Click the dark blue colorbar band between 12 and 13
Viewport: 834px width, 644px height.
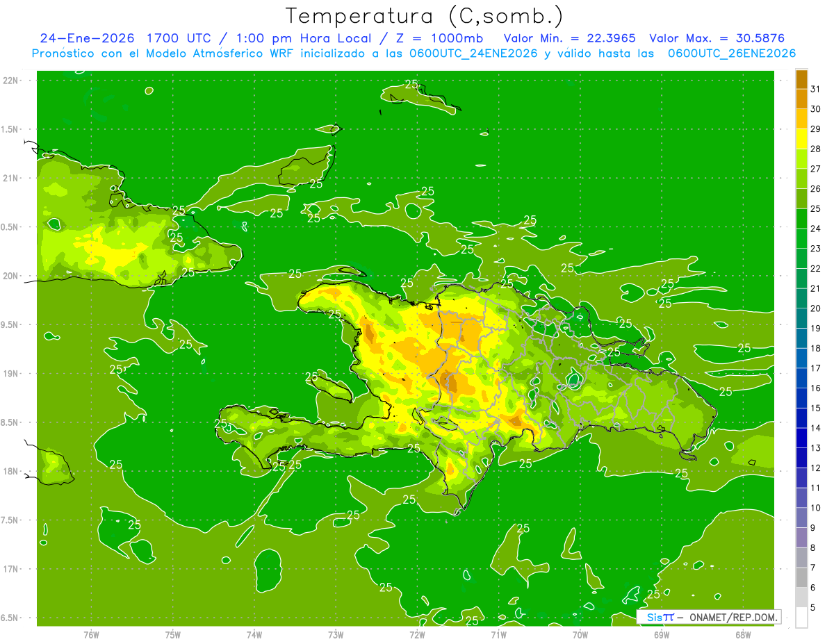coord(801,458)
